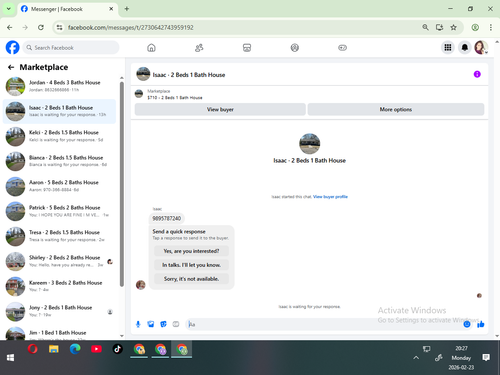The height and width of the screenshot is (375, 500).
Task: Open Windows notification center
Action: pyautogui.click(x=486, y=358)
